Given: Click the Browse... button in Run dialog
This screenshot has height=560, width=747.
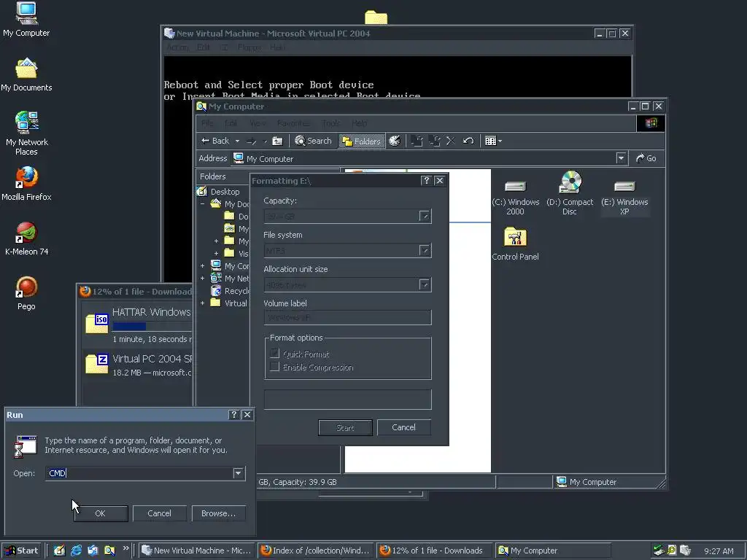Looking at the screenshot, I should pos(218,513).
